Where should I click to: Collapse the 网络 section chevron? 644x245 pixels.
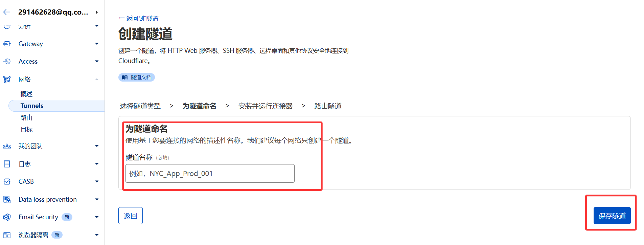[97, 79]
